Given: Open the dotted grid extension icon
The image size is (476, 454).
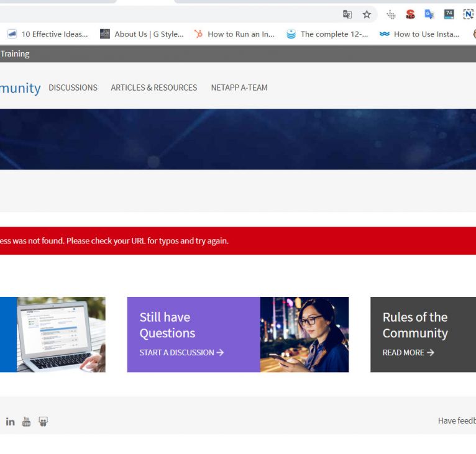Looking at the screenshot, I should [391, 14].
